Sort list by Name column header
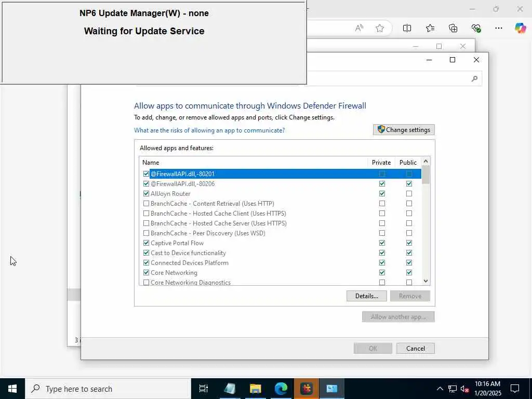Screen dimensions: 532x399 [254, 163]
